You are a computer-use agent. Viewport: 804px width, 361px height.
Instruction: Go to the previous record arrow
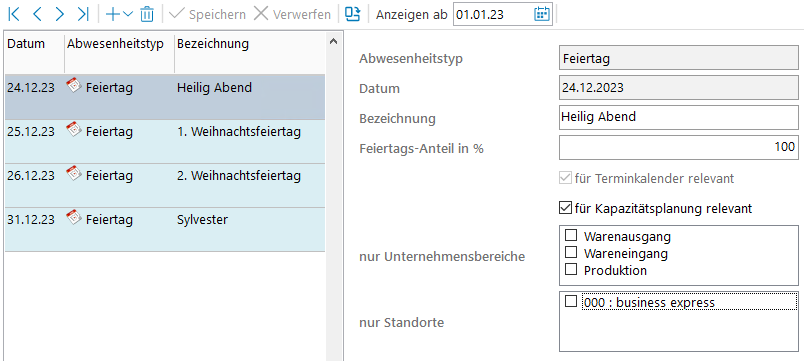pos(36,14)
